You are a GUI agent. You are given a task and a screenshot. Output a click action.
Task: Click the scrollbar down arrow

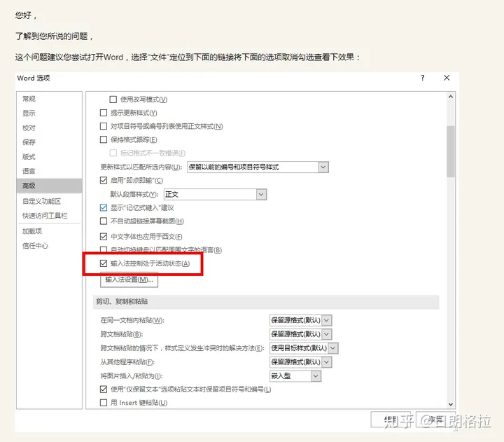coord(451,404)
